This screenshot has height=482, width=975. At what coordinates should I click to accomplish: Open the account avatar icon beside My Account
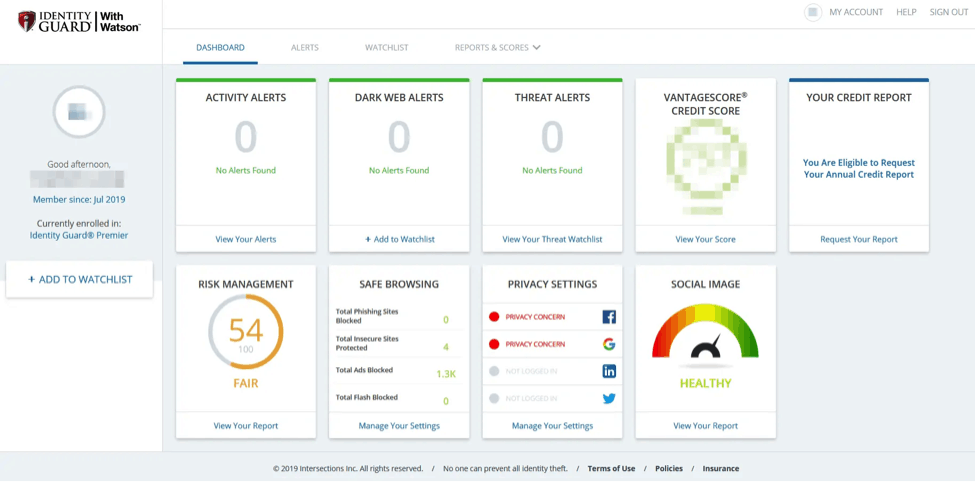(813, 12)
